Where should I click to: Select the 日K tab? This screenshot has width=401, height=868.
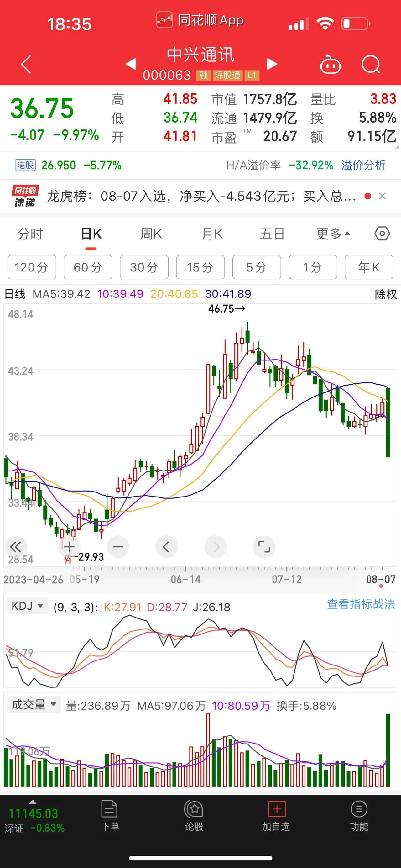click(91, 234)
